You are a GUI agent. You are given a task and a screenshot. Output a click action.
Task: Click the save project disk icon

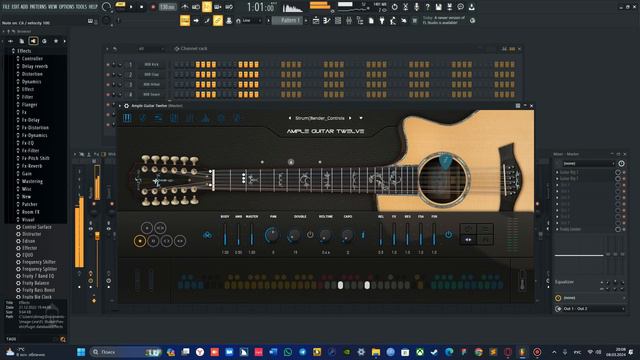tap(438, 7)
